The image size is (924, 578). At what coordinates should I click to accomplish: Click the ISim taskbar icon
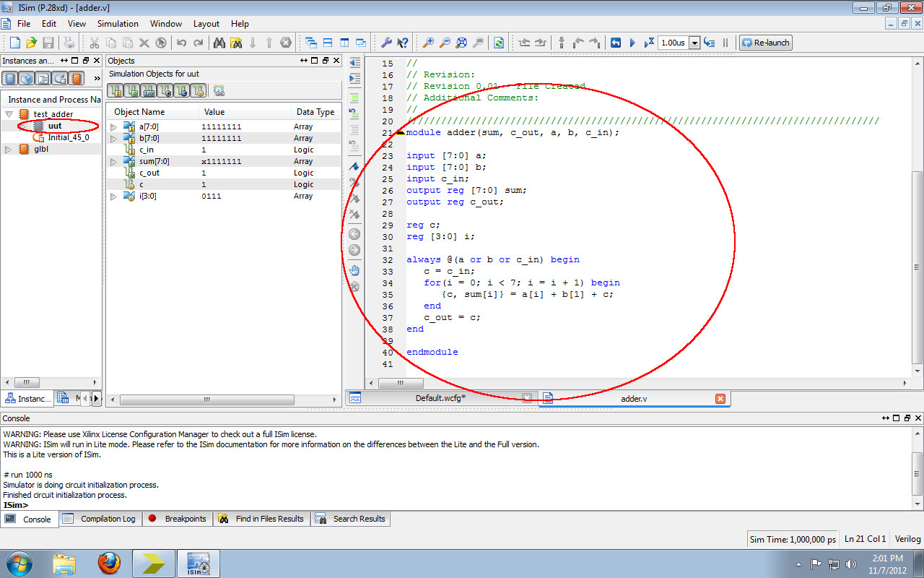click(199, 563)
